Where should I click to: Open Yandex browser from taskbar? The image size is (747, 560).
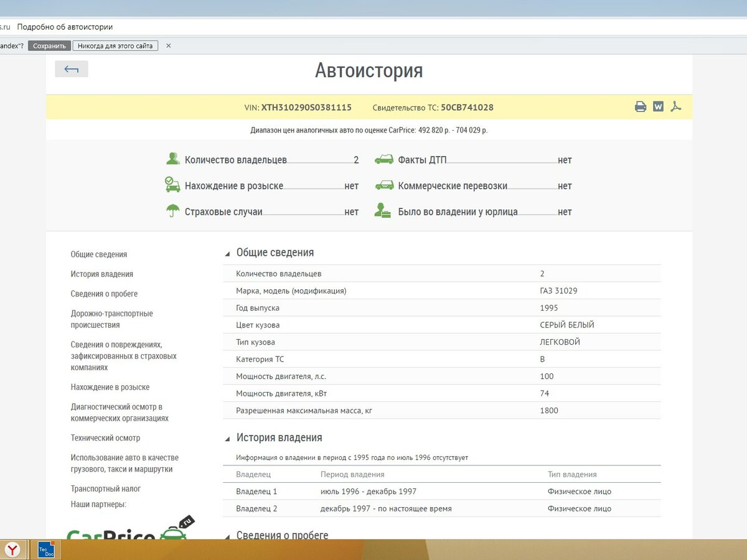pyautogui.click(x=13, y=549)
